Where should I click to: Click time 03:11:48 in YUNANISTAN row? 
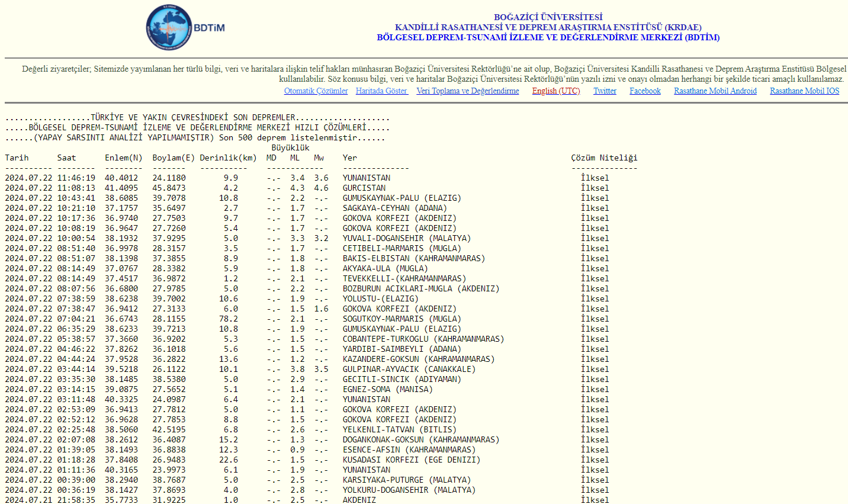[x=76, y=399]
